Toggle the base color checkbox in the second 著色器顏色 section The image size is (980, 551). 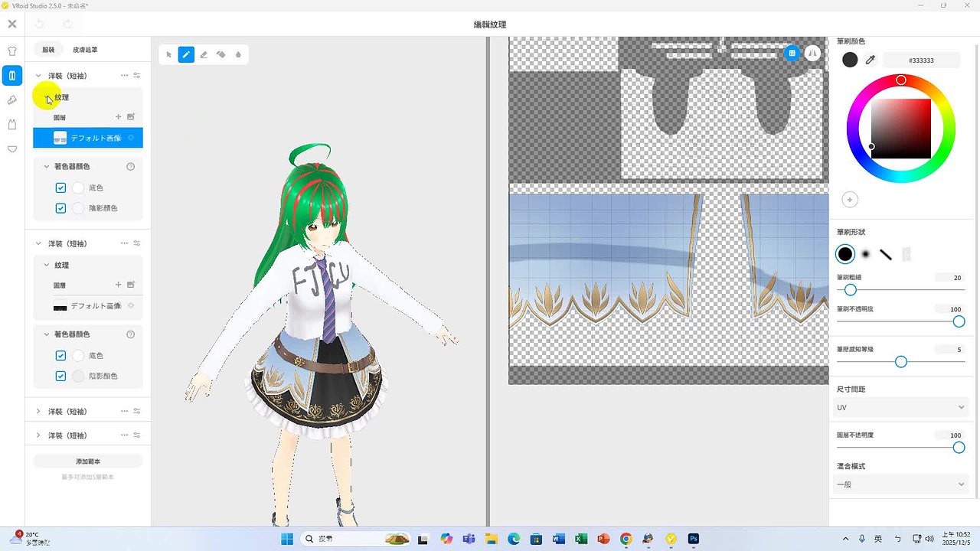click(60, 355)
